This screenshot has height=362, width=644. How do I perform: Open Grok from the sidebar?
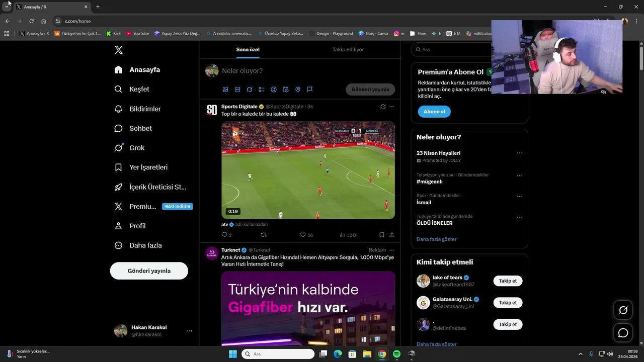129,148
